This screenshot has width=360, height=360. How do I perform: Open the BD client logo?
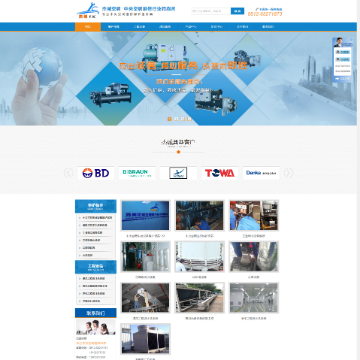coord(96,173)
